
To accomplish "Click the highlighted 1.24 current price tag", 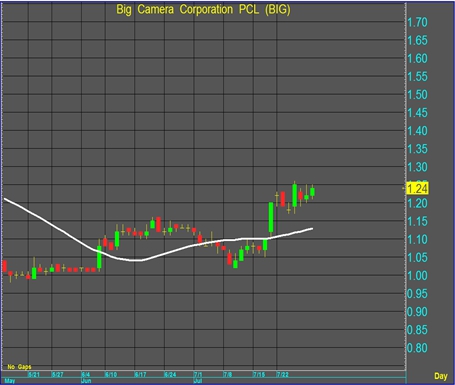I will coord(417,188).
